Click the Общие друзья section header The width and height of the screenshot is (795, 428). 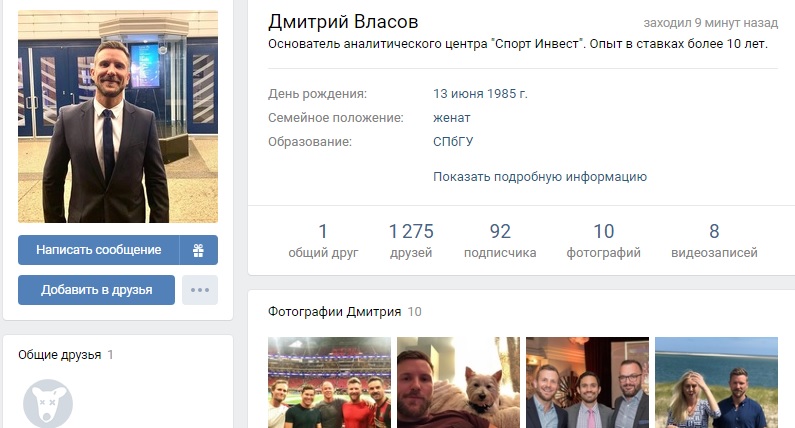60,354
